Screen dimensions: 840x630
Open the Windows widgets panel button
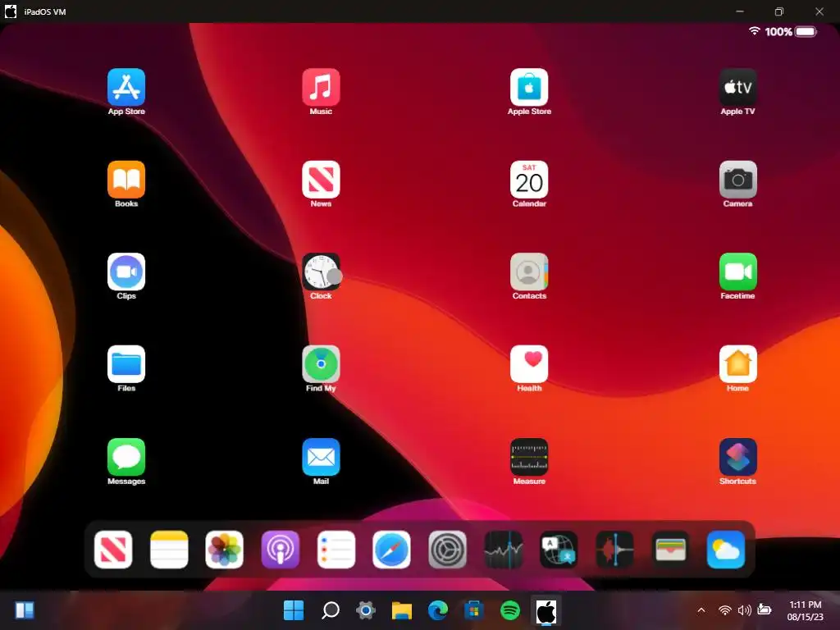tap(25, 610)
